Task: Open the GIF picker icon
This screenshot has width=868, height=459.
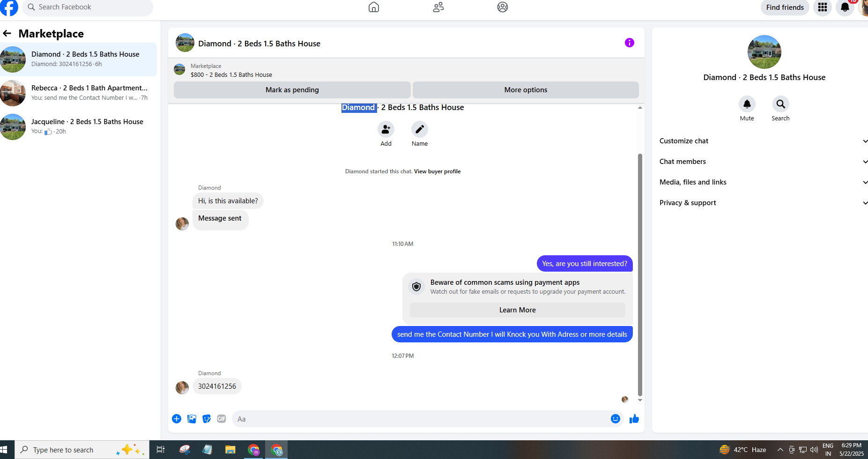Action: (222, 419)
